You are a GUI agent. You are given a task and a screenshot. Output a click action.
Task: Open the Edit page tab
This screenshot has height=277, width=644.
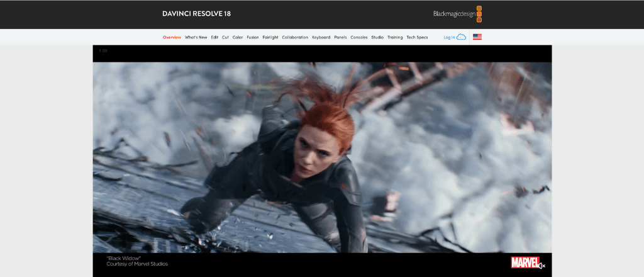(x=215, y=37)
